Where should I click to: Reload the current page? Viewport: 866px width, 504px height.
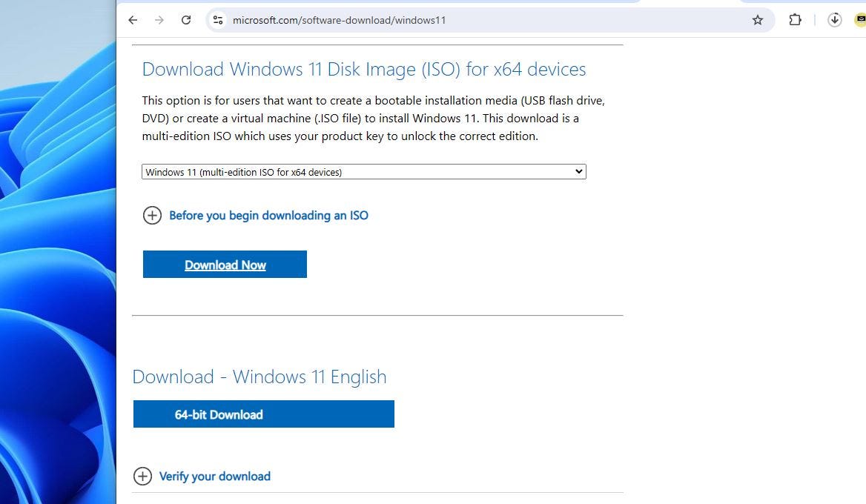[186, 20]
